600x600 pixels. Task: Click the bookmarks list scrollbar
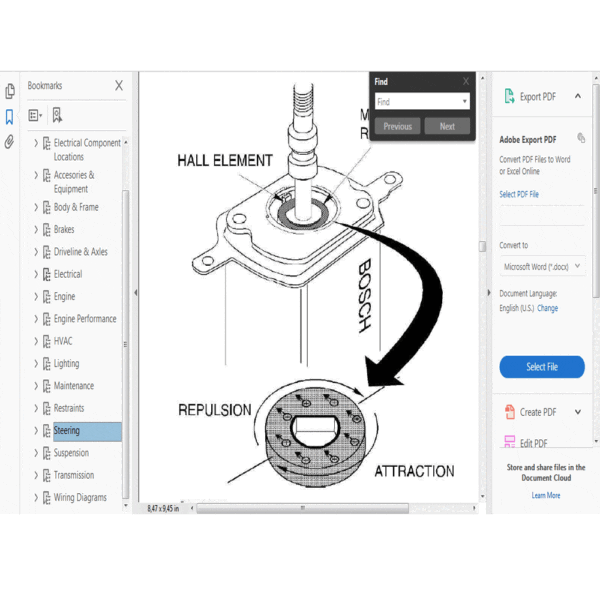[x=126, y=344]
